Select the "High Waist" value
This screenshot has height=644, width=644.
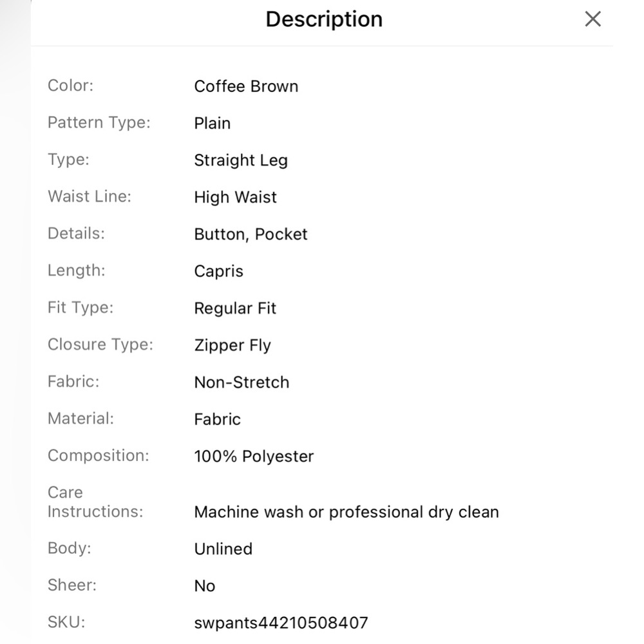click(x=235, y=197)
